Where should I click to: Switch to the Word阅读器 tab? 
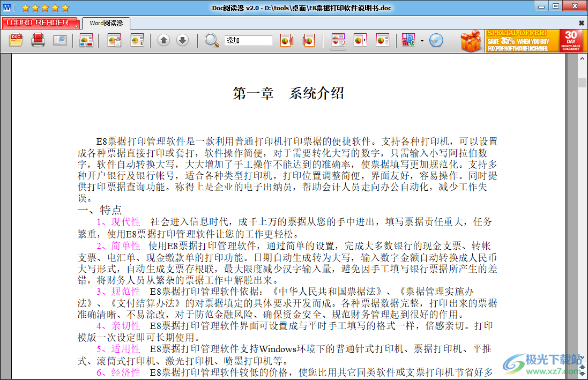point(106,24)
